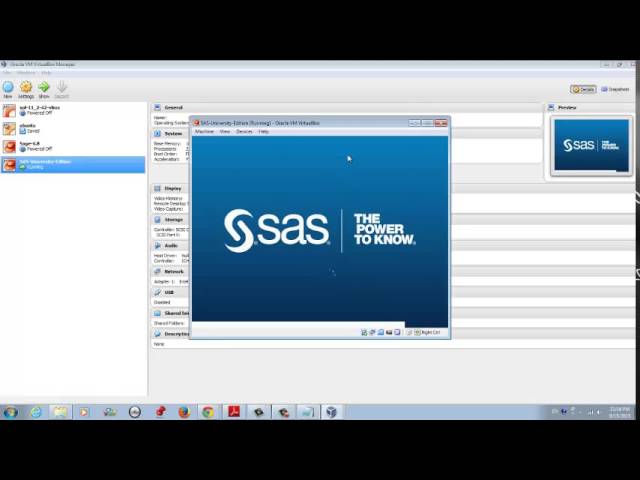Click the SAS preview thumbnail image
640x480 pixels.
(x=591, y=145)
